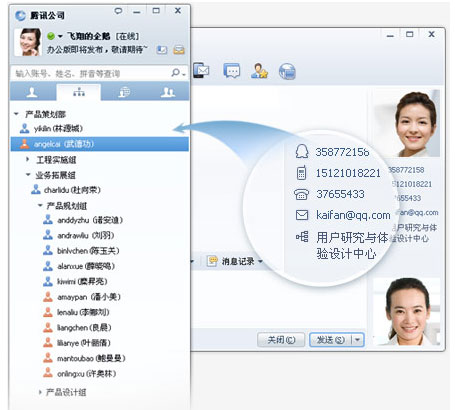Open the send options arrow beside 发送(S)
Image resolution: width=455 pixels, height=410 pixels.
pyautogui.click(x=357, y=340)
